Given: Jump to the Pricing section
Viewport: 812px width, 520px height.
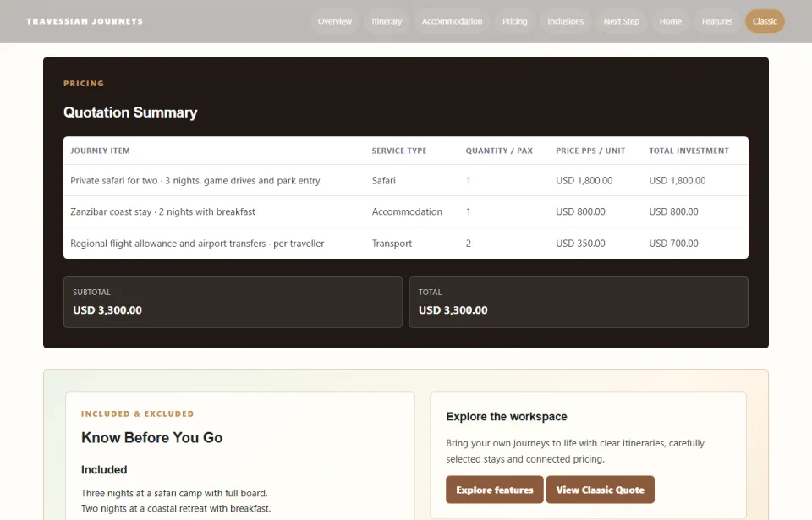Looking at the screenshot, I should 515,21.
